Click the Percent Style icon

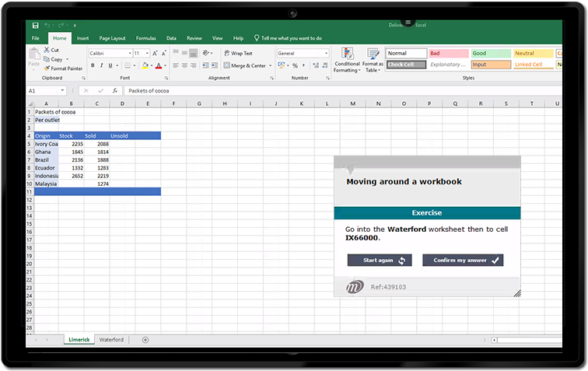point(295,66)
